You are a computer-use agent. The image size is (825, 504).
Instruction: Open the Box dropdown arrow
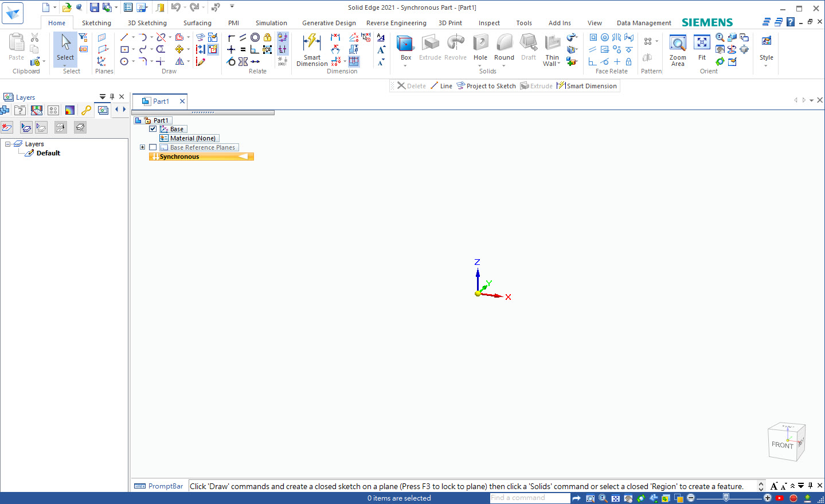[405, 65]
